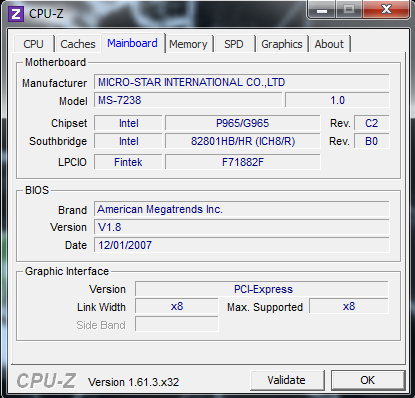Image resolution: width=415 pixels, height=398 pixels.
Task: Click the Southbridge revision value B0
Action: click(371, 141)
